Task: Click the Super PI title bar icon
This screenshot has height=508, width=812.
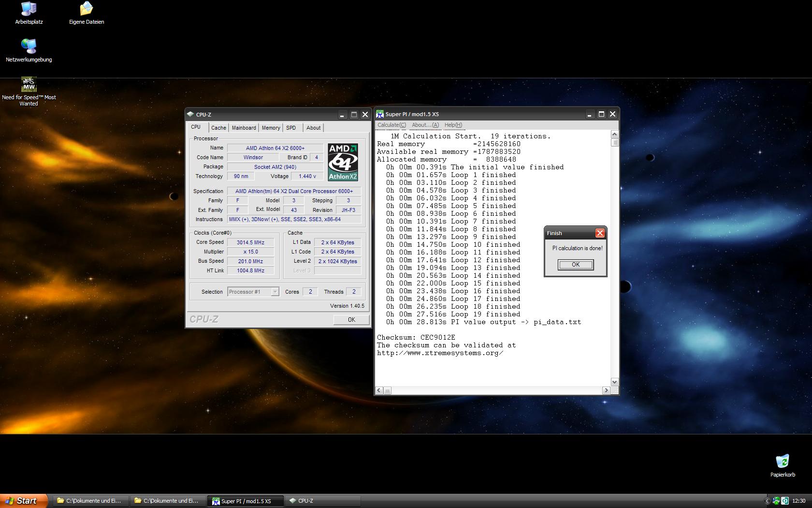Action: [380, 114]
